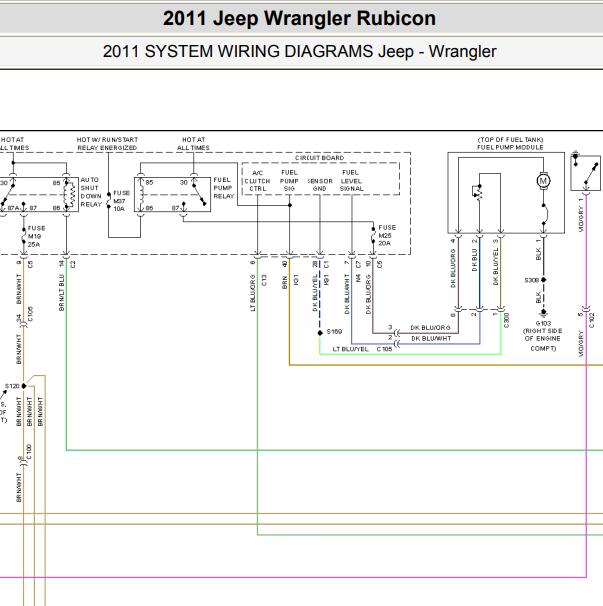Viewport: 603px width, 606px height.
Task: Click 'HOT AT ALL TIMES' above Fuel Pump Relay
Action: click(193, 143)
